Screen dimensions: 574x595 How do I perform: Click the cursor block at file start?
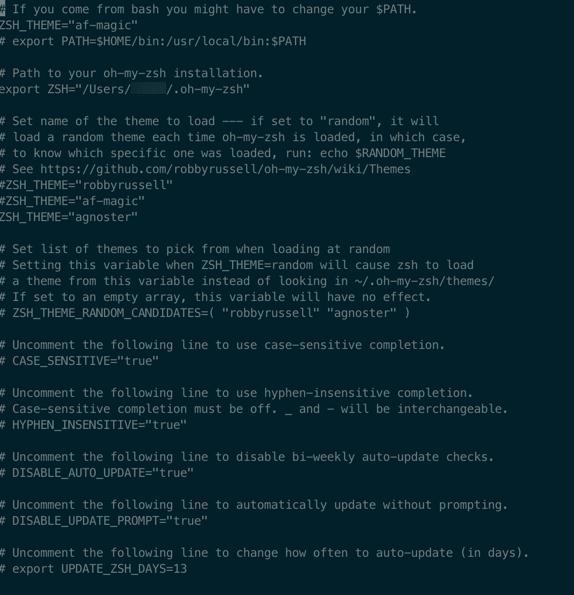(3, 9)
